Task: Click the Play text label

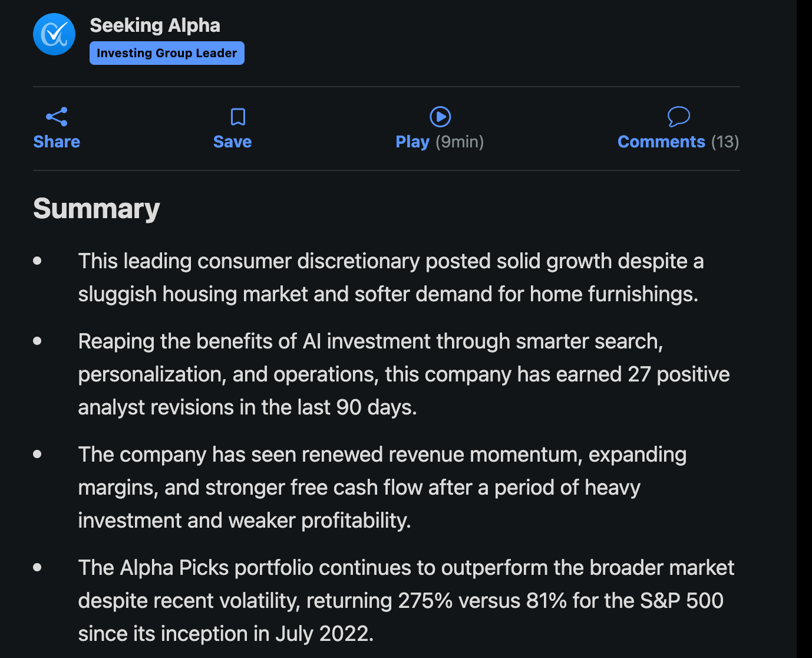Action: [412, 142]
